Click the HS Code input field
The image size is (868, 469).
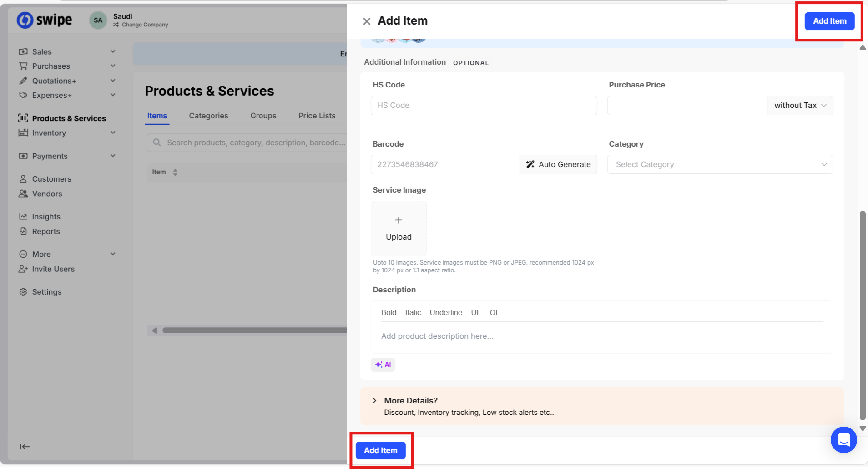tap(484, 106)
